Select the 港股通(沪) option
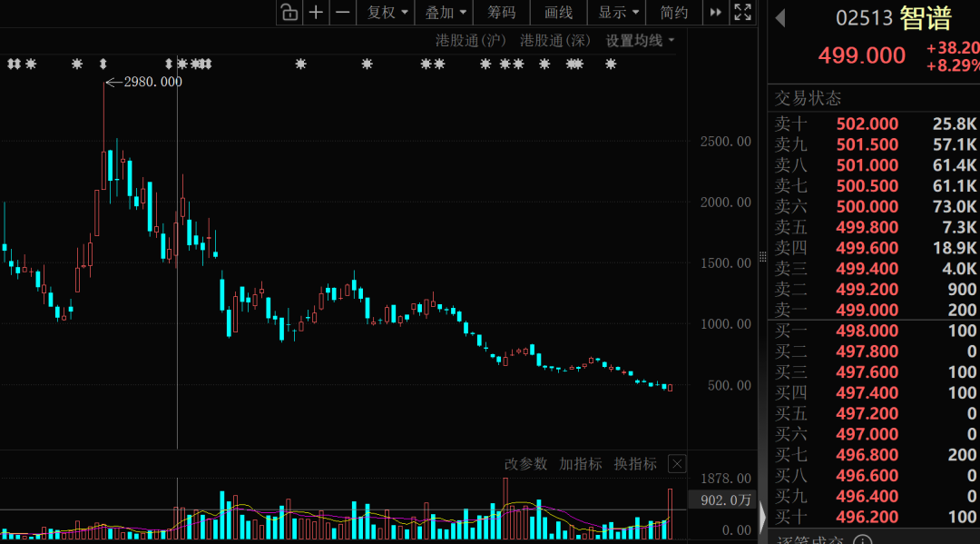 (471, 41)
